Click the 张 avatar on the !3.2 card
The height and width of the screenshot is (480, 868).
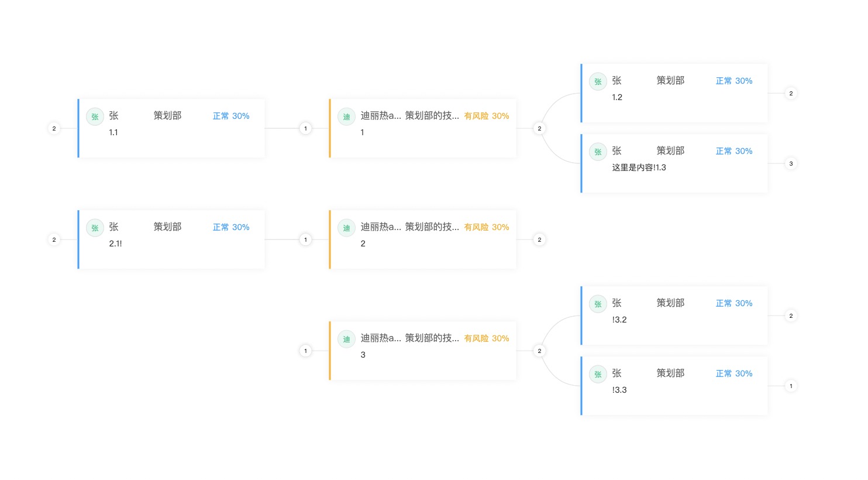click(598, 304)
